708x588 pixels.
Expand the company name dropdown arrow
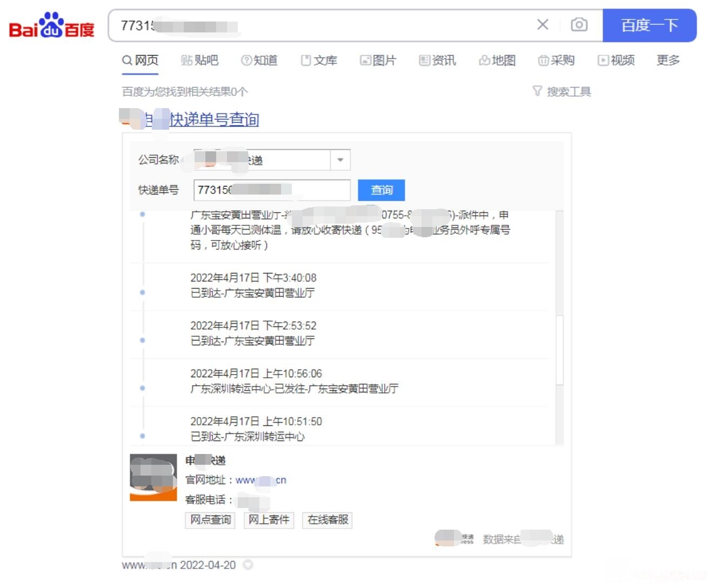pyautogui.click(x=340, y=160)
